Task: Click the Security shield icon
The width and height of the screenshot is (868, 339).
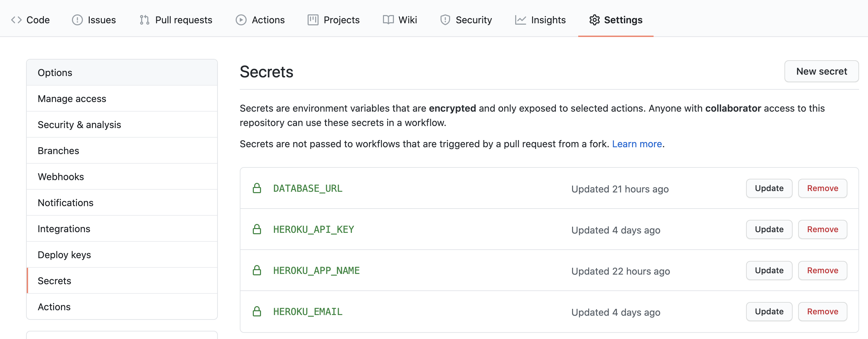Action: [445, 20]
